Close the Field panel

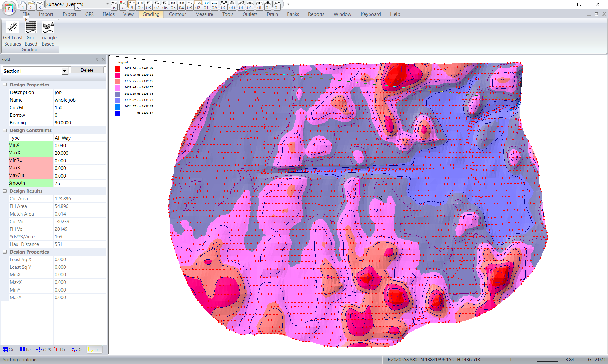click(x=103, y=59)
